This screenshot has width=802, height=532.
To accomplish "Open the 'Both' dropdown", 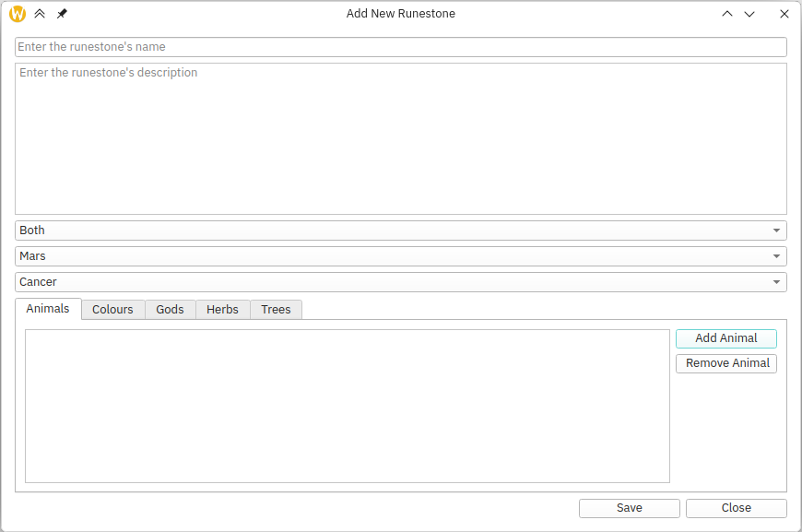I will 400,231.
